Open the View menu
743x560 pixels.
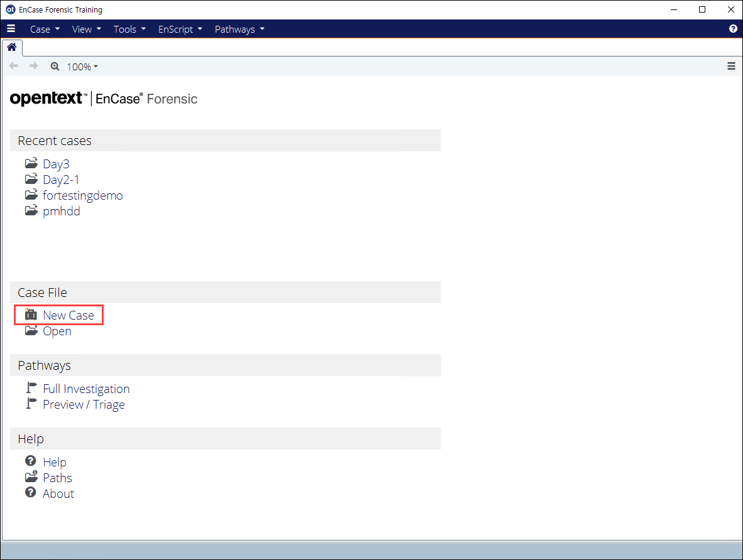[x=87, y=29]
